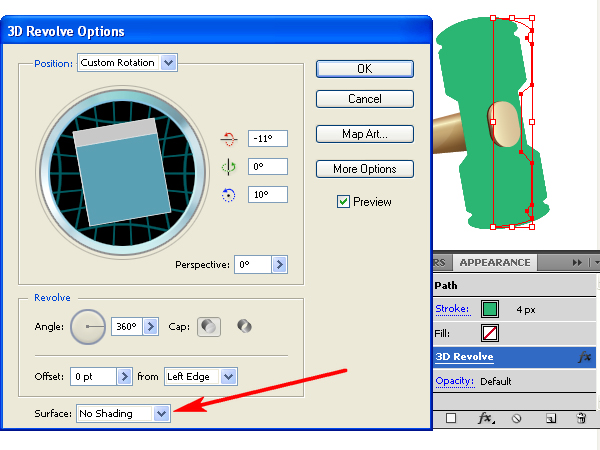The image size is (600, 450).
Task: Click the Y-axis rotation icon
Action: (229, 167)
